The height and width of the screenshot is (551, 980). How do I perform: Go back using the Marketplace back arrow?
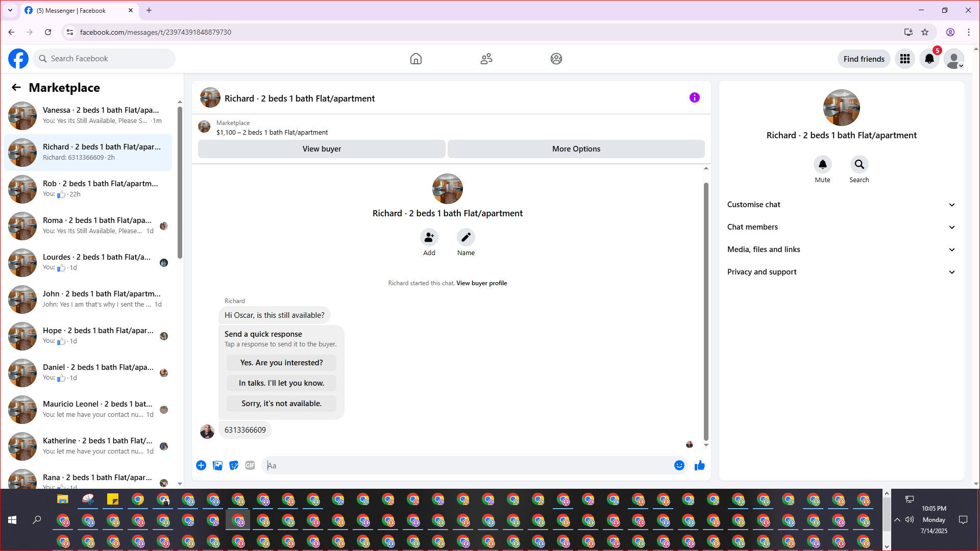coord(16,88)
